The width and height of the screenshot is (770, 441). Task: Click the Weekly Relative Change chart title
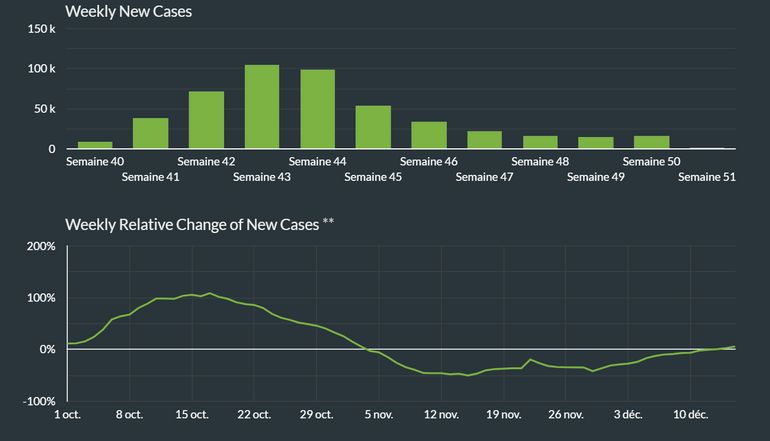coord(199,224)
